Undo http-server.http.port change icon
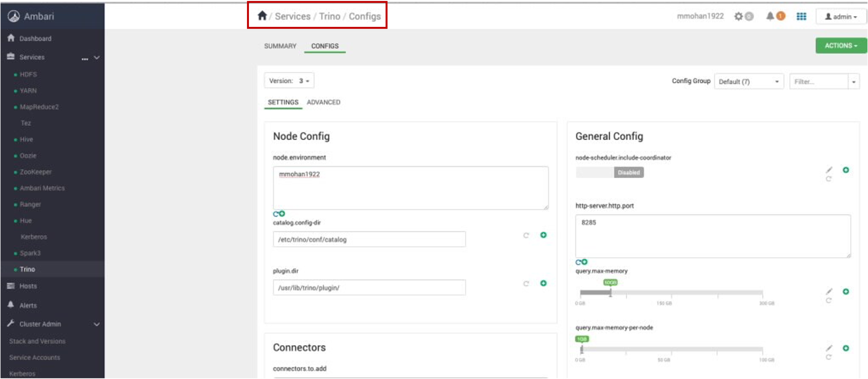Image resolution: width=868 pixels, height=379 pixels. click(x=578, y=263)
